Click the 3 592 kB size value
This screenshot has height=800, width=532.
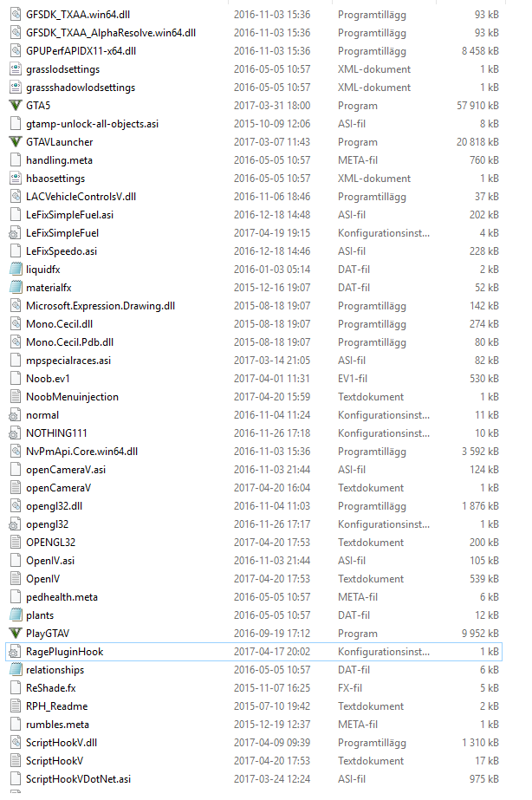click(x=480, y=451)
